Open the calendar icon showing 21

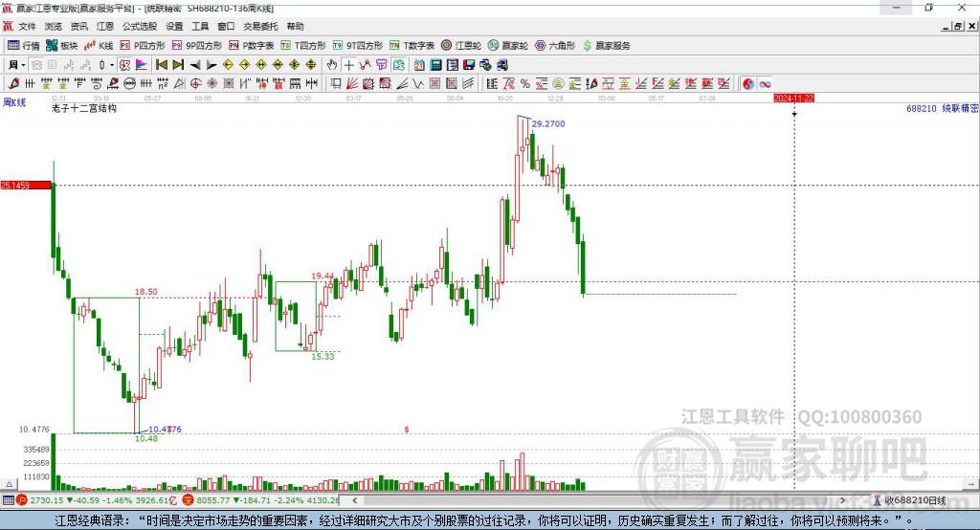[419, 64]
